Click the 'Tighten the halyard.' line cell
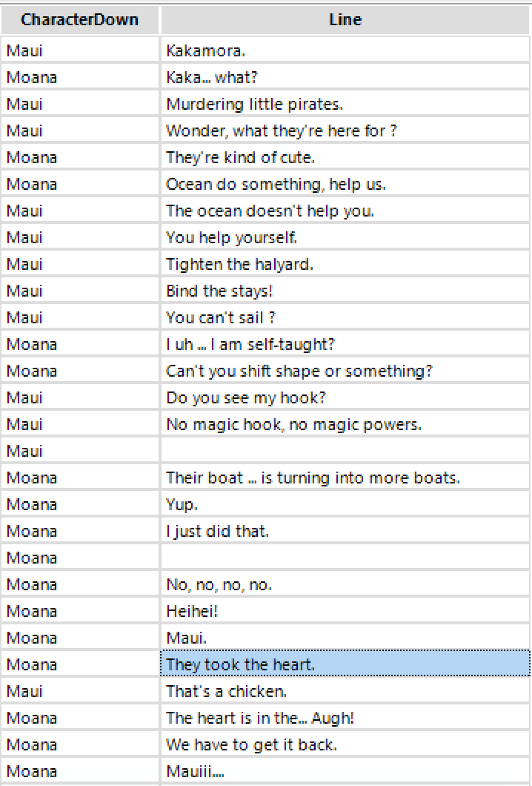Viewport: 532px width, 786px height. [x=345, y=264]
